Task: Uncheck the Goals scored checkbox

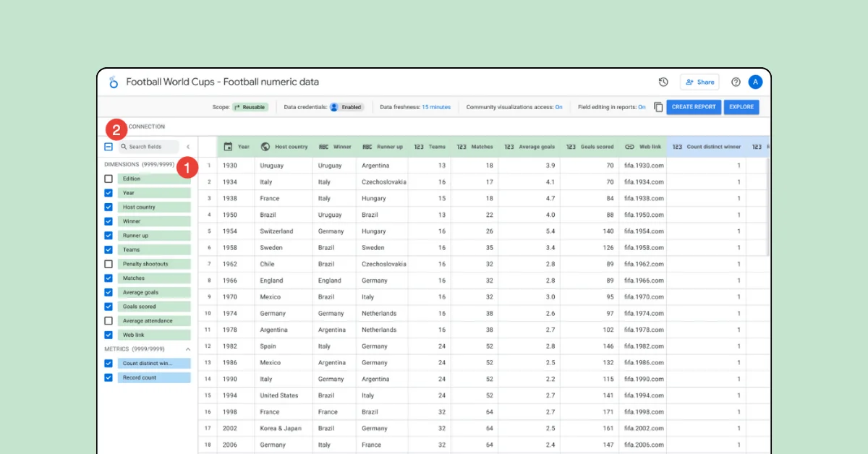Action: point(109,307)
